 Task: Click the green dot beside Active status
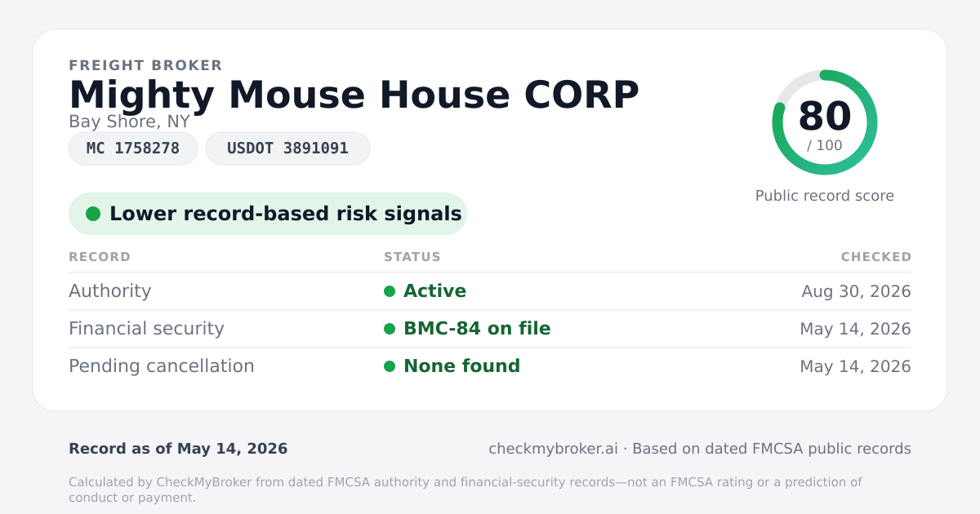click(x=390, y=291)
